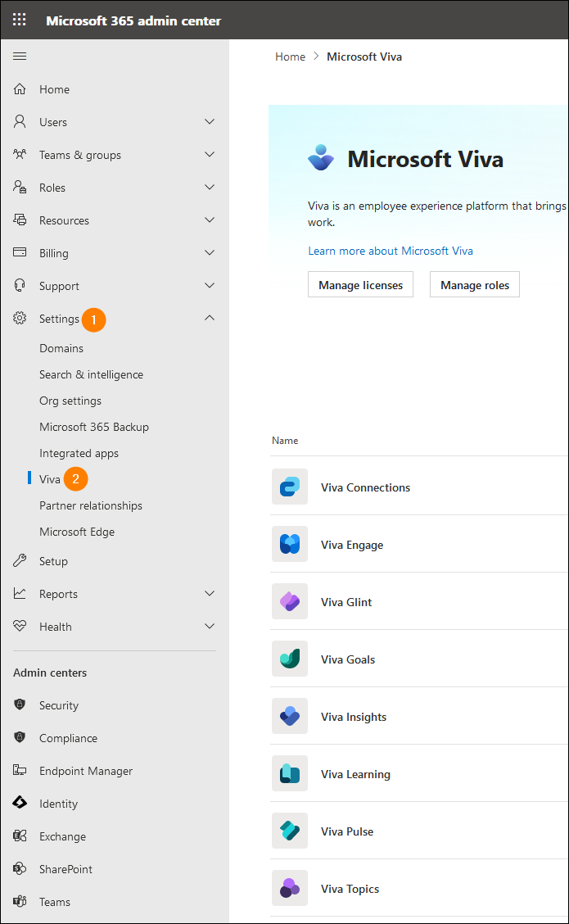Collapse the navigation menu hamburger icon

coord(20,56)
